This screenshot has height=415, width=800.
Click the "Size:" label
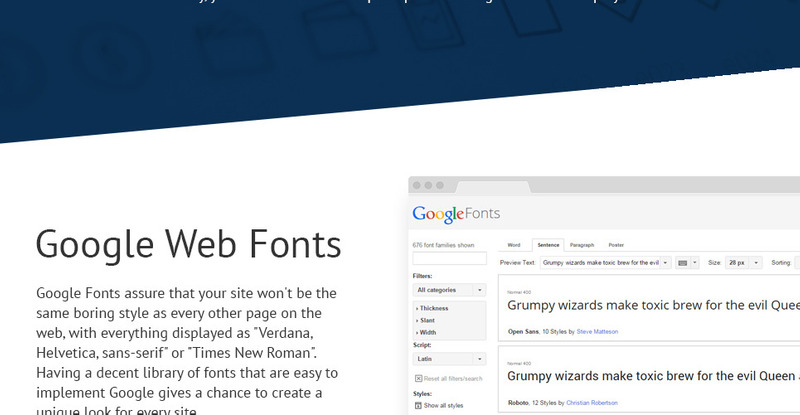(714, 263)
